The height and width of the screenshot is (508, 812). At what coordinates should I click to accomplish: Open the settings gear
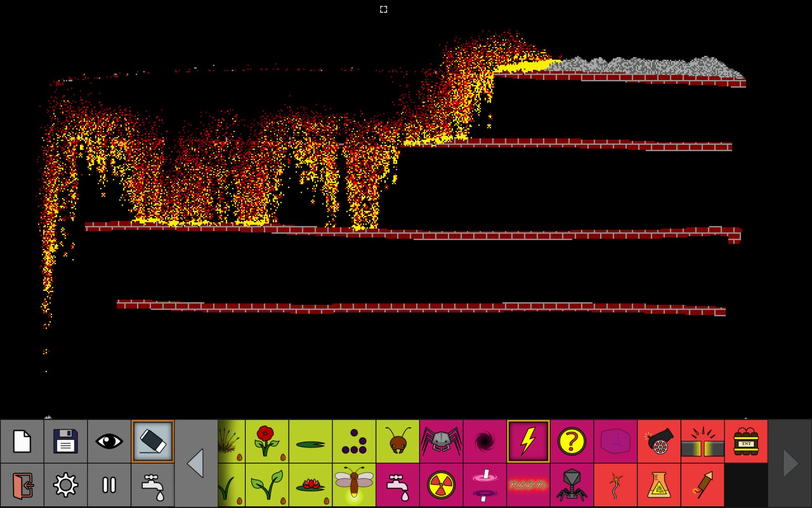pyautogui.click(x=65, y=484)
